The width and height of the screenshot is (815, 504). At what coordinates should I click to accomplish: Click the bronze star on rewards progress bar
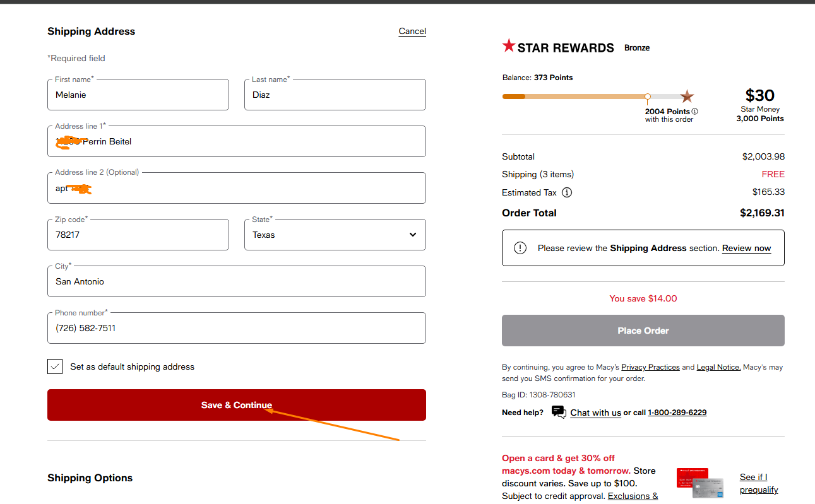(x=687, y=97)
